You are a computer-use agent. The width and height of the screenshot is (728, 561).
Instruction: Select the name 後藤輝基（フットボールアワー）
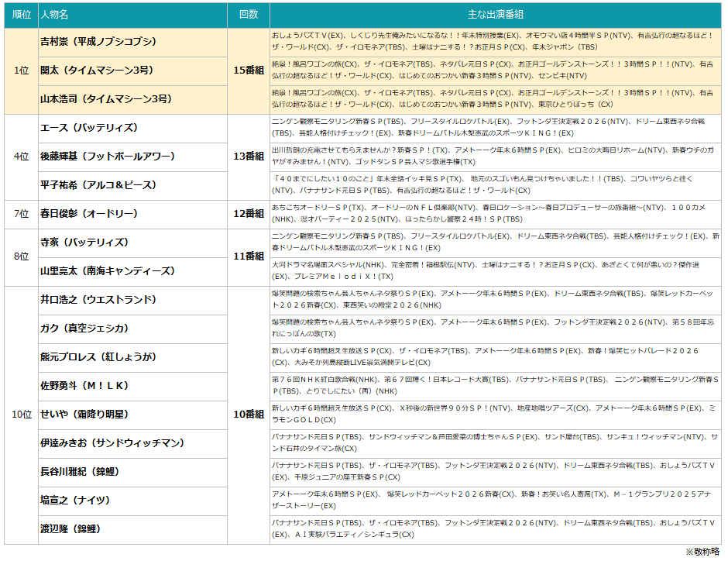click(108, 157)
